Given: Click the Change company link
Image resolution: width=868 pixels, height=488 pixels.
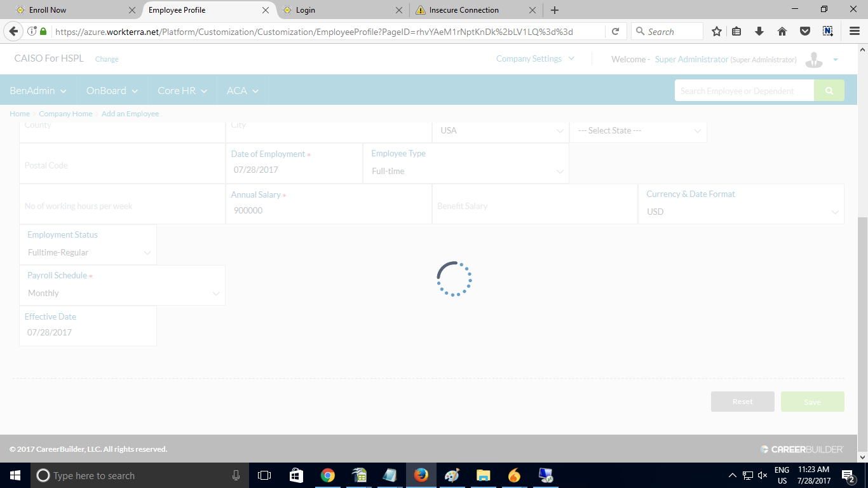Looking at the screenshot, I should pos(107,59).
